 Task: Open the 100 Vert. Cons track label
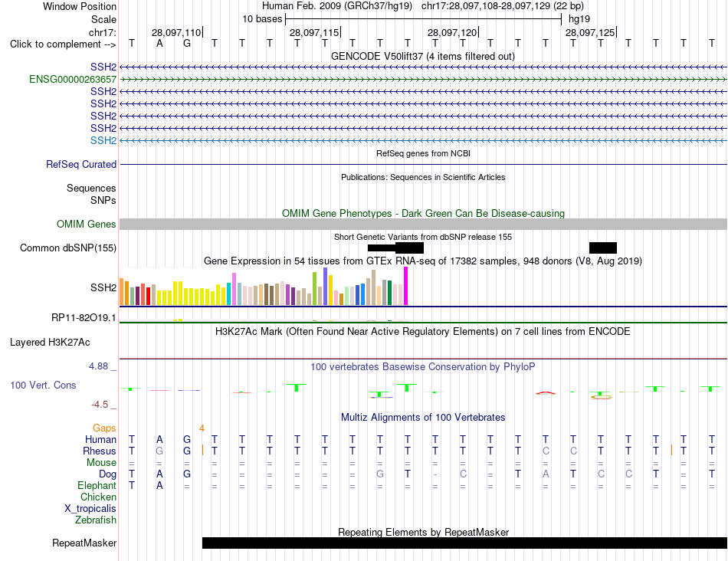point(43,385)
